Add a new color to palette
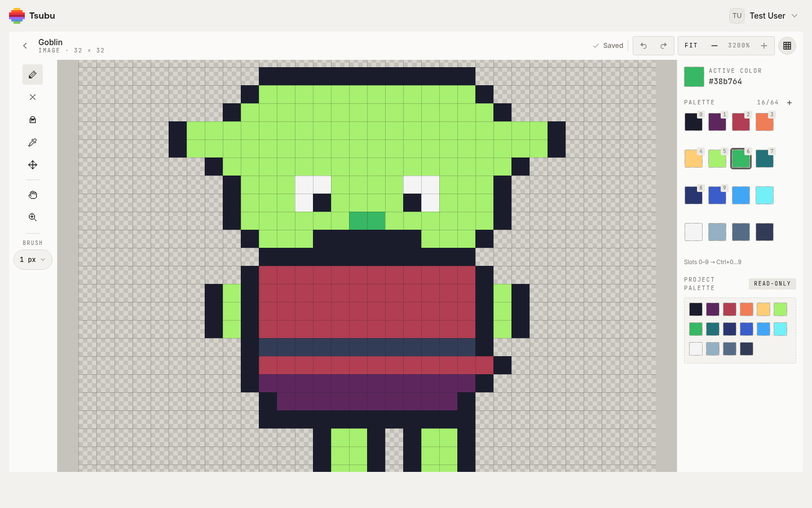The width and height of the screenshot is (812, 508). (789, 103)
